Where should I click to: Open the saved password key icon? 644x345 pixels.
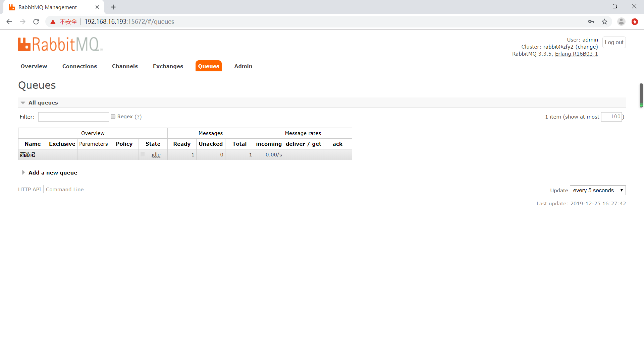click(591, 22)
